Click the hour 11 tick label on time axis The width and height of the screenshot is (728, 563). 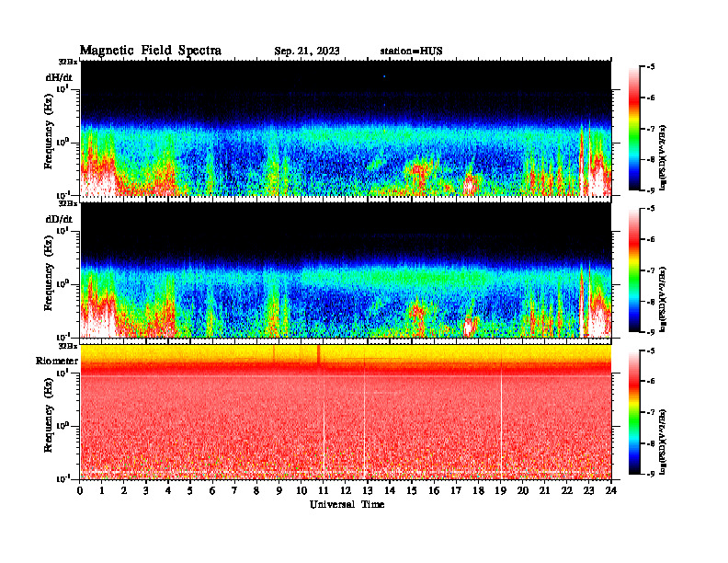[x=324, y=490]
